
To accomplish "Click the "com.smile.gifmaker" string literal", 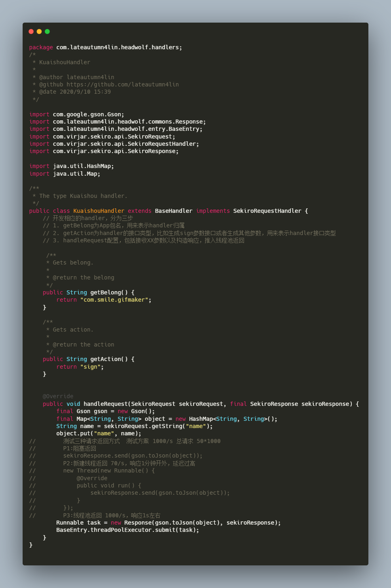I will [116, 300].
